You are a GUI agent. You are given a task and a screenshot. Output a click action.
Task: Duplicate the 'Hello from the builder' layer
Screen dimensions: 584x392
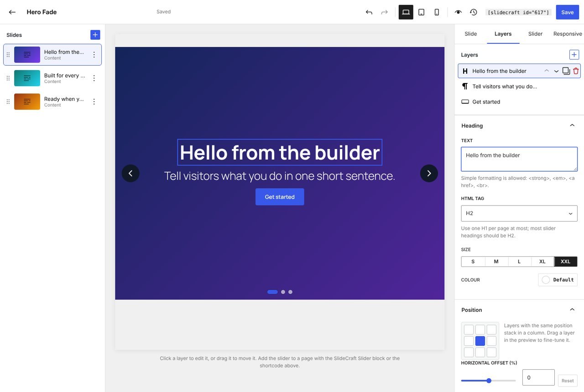click(x=566, y=71)
